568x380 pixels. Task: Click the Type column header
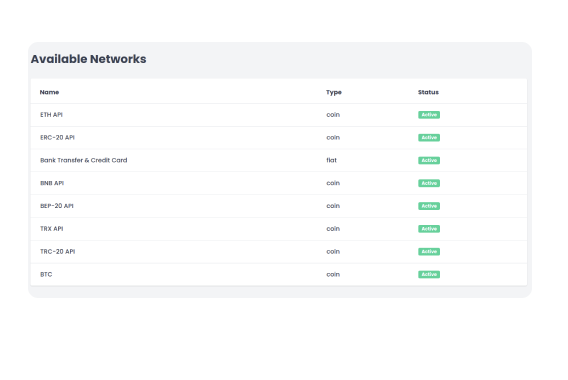point(334,92)
